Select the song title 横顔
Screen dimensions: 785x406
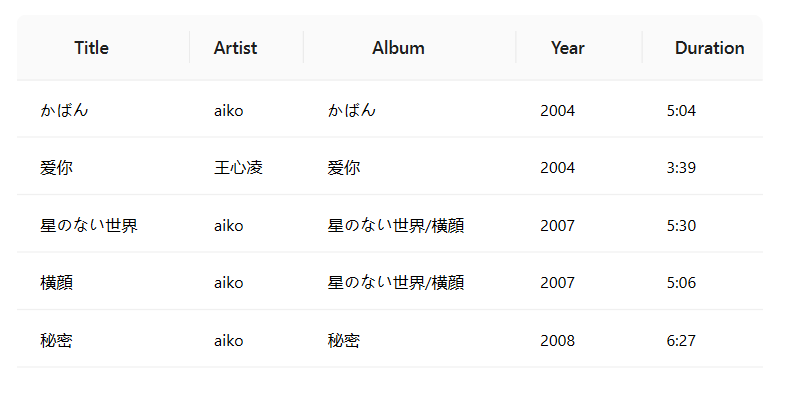56,282
